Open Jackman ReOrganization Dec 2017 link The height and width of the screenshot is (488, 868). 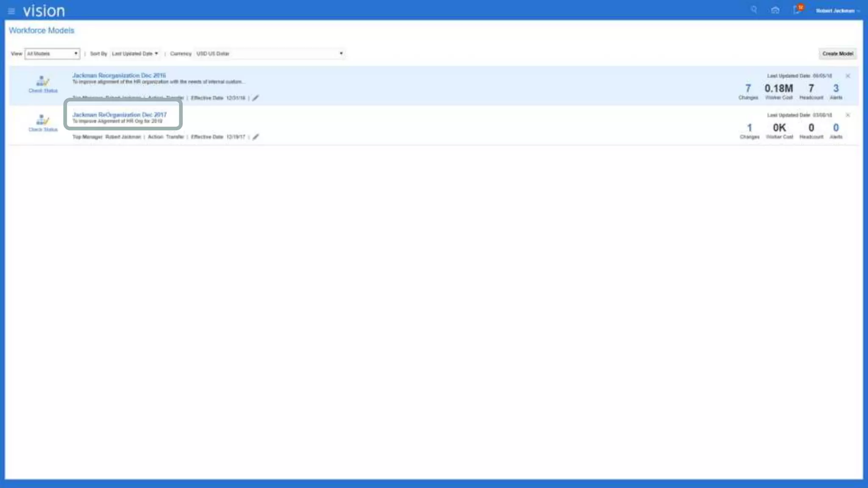tap(120, 115)
